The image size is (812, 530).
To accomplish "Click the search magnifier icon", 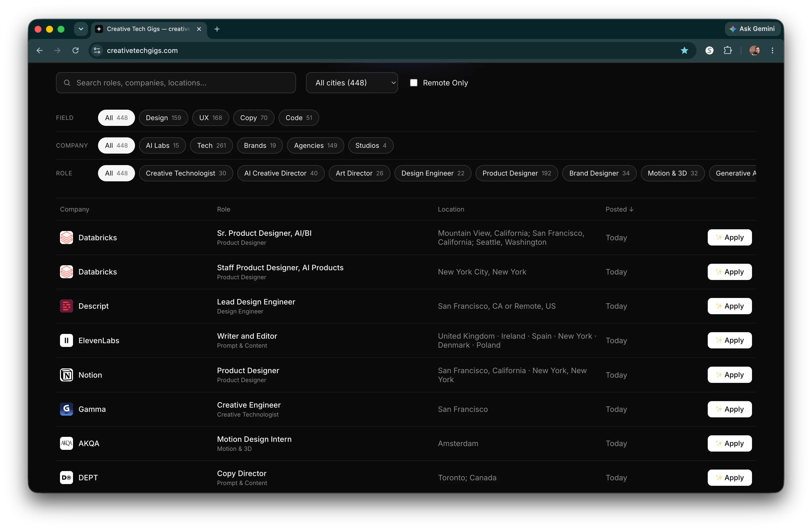I will tap(67, 83).
